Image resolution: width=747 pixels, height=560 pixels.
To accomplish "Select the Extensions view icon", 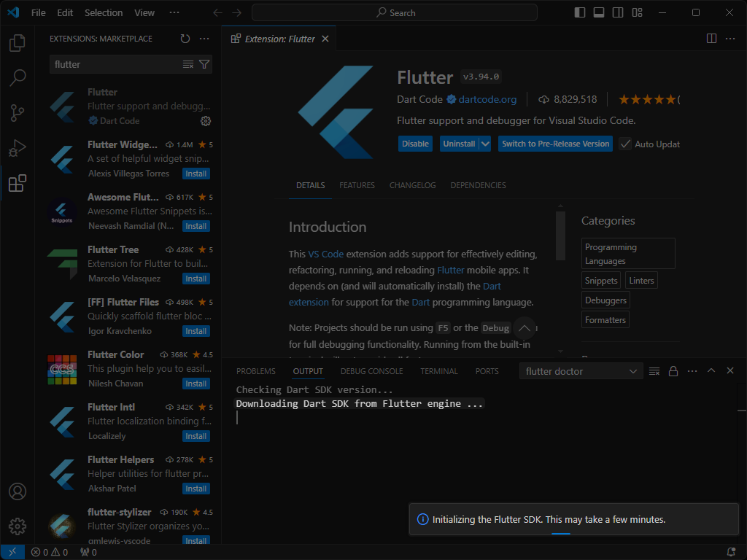I will click(18, 183).
